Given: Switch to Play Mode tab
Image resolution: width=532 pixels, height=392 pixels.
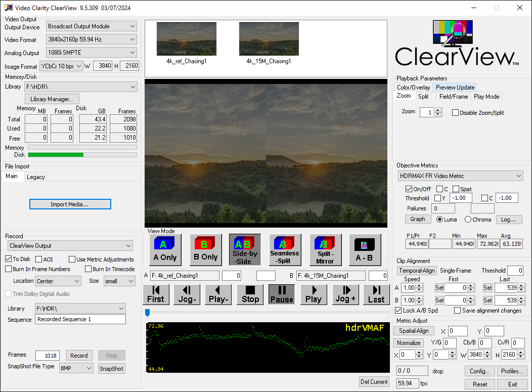Looking at the screenshot, I should [x=486, y=97].
